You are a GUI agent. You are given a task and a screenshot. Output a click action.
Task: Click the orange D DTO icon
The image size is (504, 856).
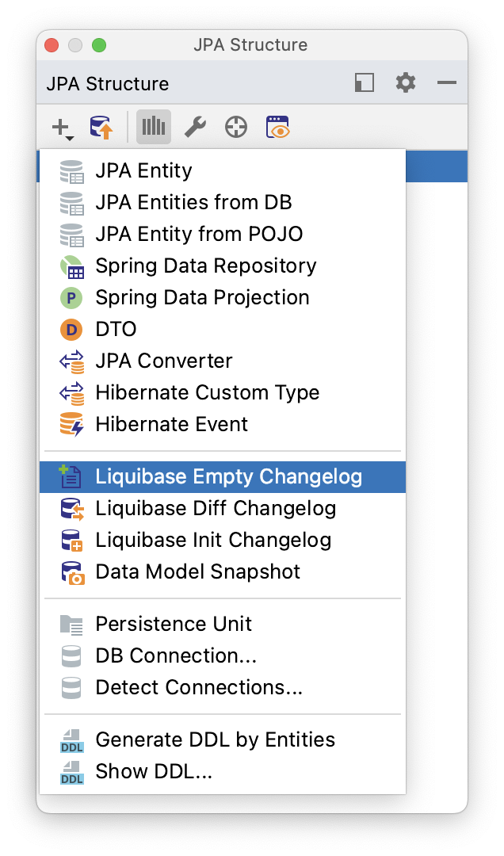tap(71, 330)
